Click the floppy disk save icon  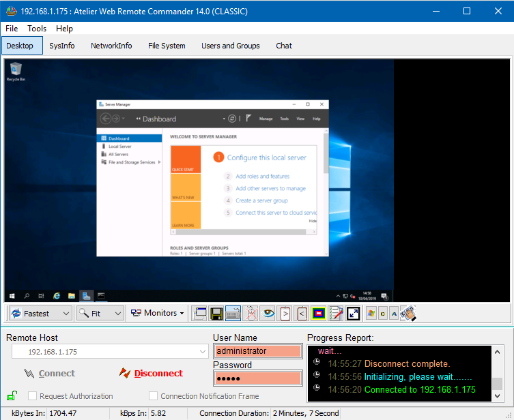click(x=216, y=314)
